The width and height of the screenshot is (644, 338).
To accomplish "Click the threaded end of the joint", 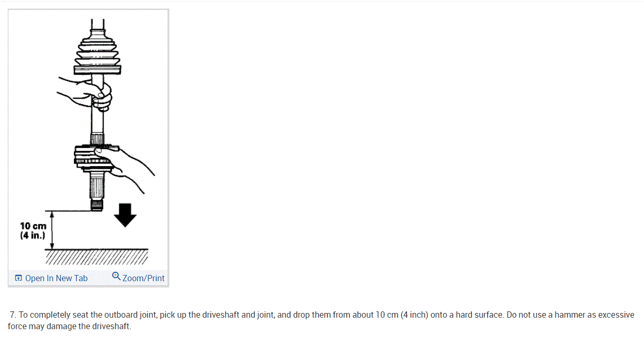I will point(97,205).
